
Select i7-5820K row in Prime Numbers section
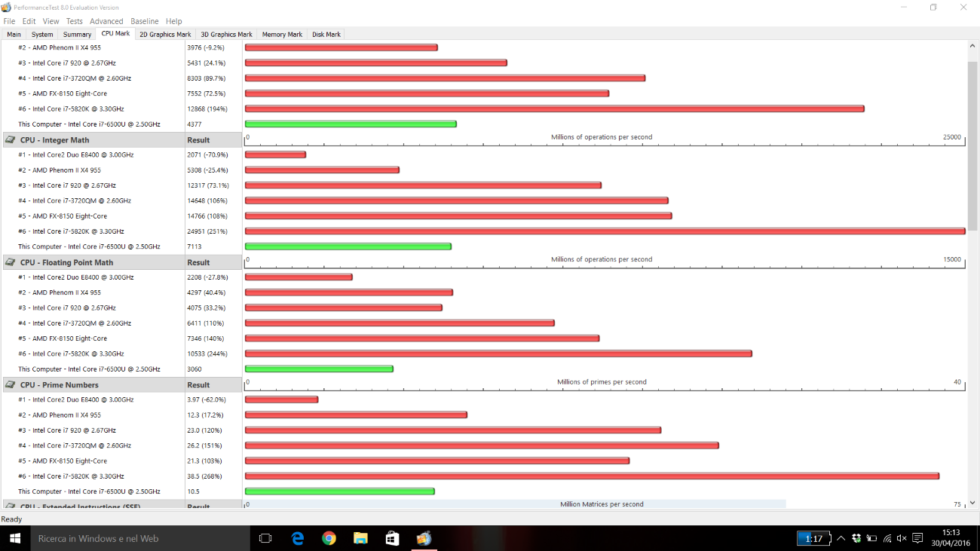71,476
